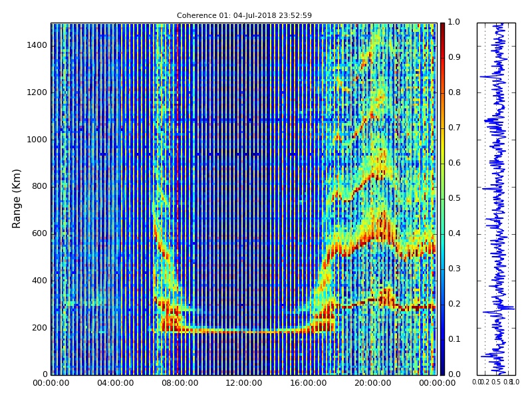
Task: Click the 1400 range tick label
Action: point(37,45)
